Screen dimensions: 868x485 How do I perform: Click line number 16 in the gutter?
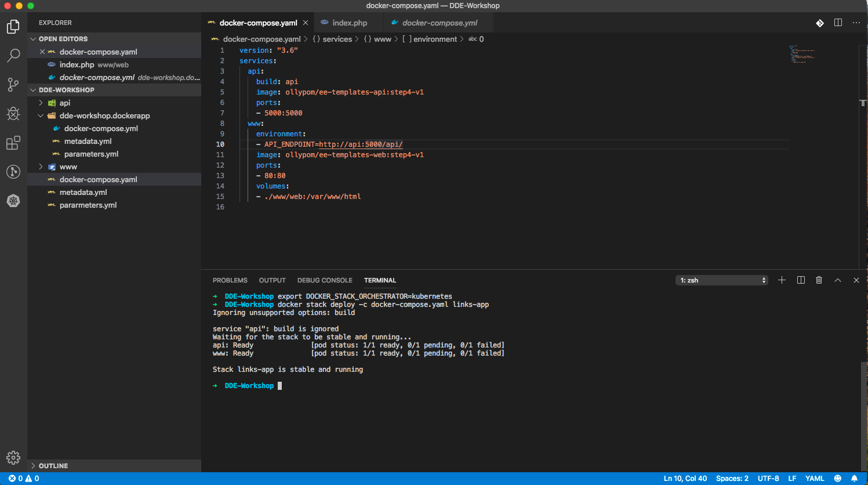[220, 207]
